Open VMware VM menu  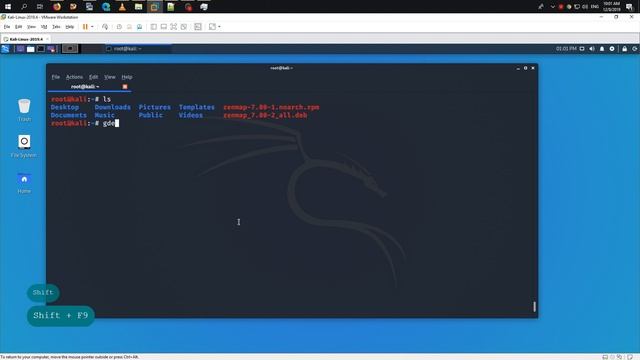pos(44,27)
